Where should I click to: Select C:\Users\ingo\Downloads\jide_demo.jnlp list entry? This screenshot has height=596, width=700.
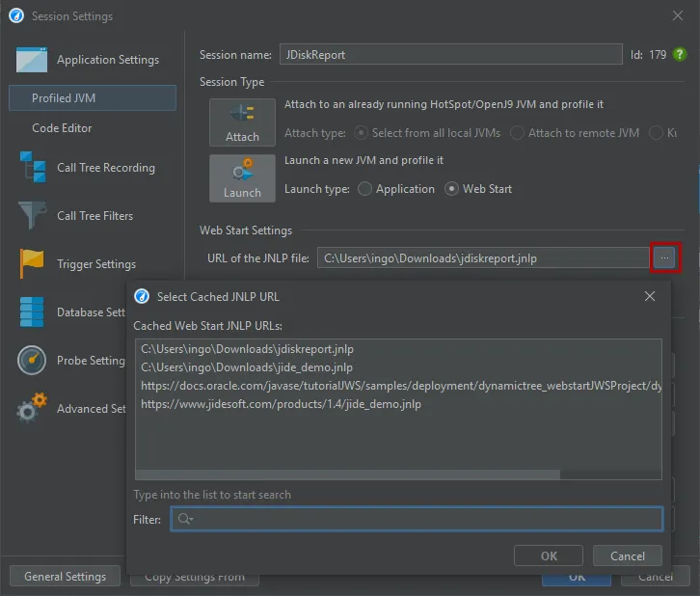pos(398,367)
